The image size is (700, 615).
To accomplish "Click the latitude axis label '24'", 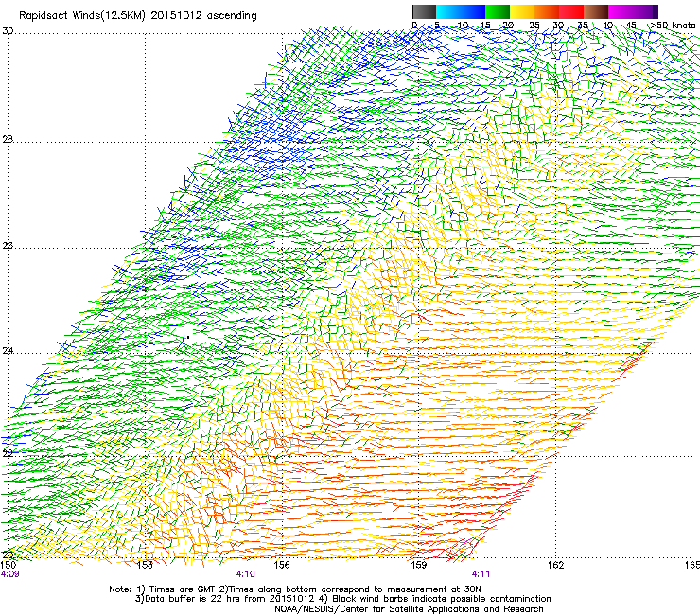I will (8, 351).
